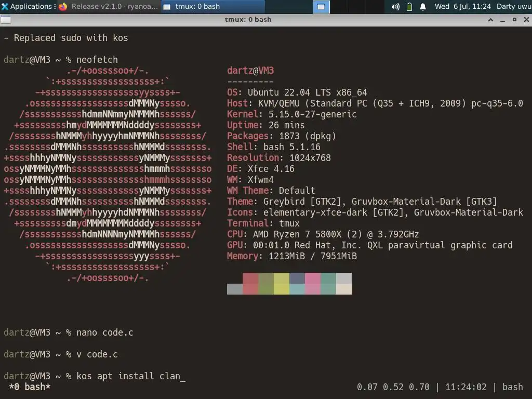Viewport: 532px width, 399px height.
Task: Click the red color block in palette
Action: pos(250,284)
